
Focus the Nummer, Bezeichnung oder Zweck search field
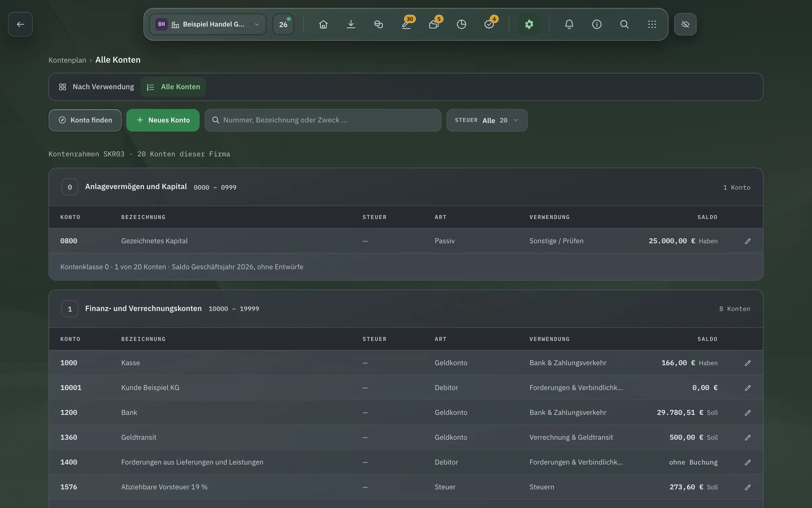coord(323,120)
